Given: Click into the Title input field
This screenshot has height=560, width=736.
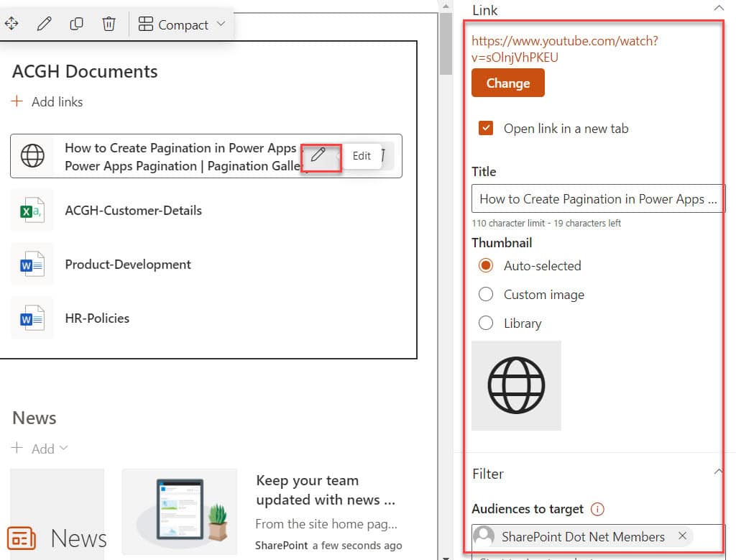Looking at the screenshot, I should tap(598, 198).
